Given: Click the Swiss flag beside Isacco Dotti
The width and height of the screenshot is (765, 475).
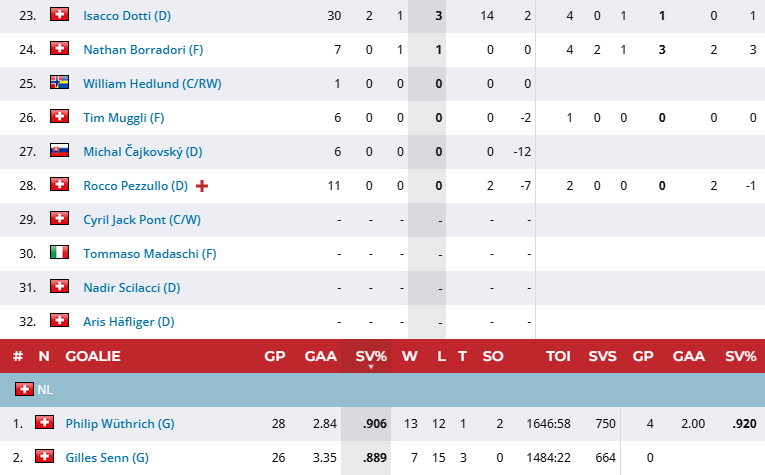Looking at the screenshot, I should (59, 15).
